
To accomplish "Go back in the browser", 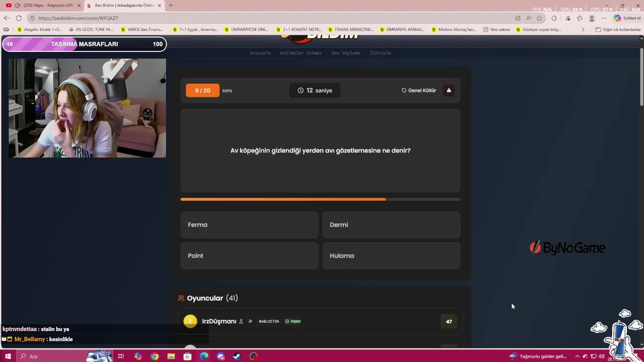I will pos(7,18).
